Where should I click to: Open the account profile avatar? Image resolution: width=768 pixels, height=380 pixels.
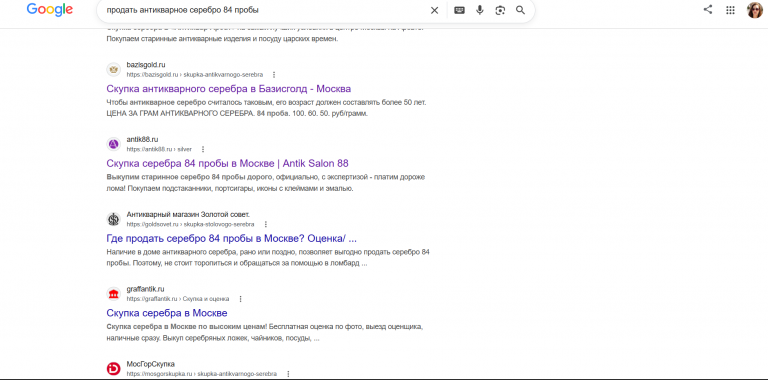[755, 10]
